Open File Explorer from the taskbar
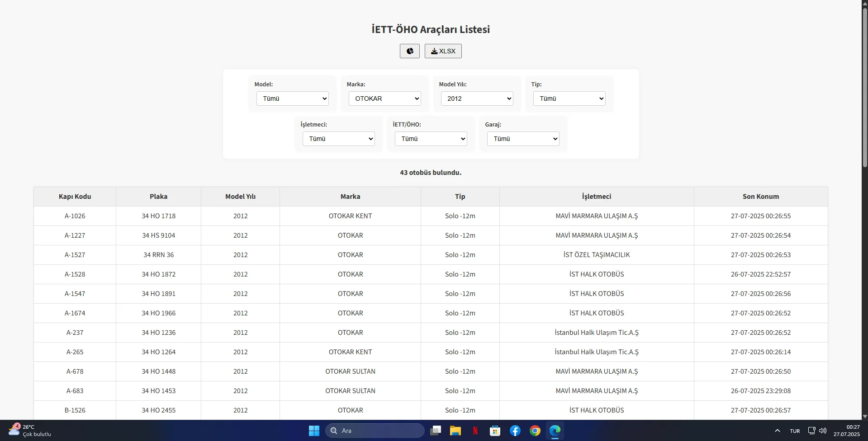 455,431
